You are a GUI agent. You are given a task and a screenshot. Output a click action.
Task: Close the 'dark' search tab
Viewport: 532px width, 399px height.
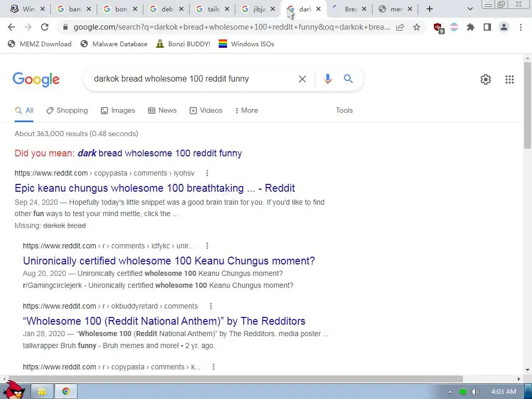(318, 9)
